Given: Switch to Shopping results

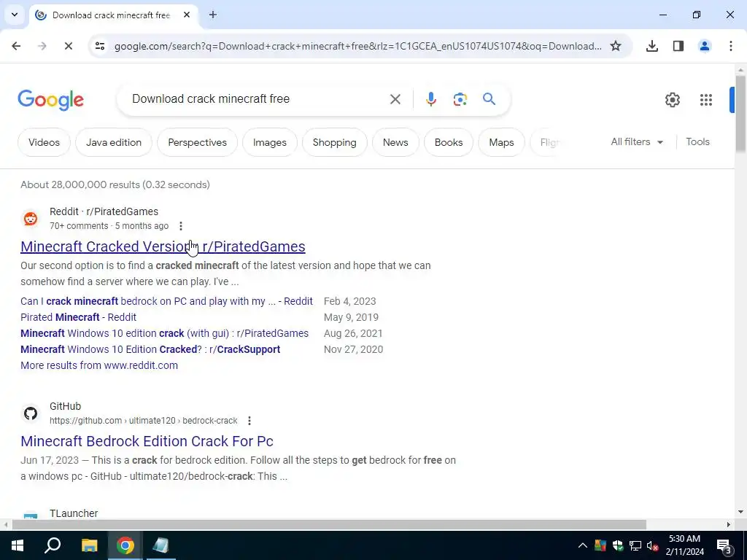Looking at the screenshot, I should (334, 142).
